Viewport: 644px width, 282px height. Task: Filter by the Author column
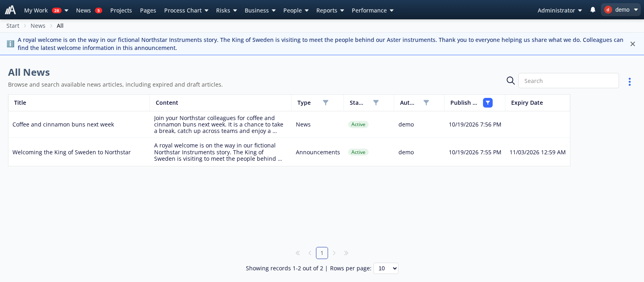pyautogui.click(x=426, y=103)
